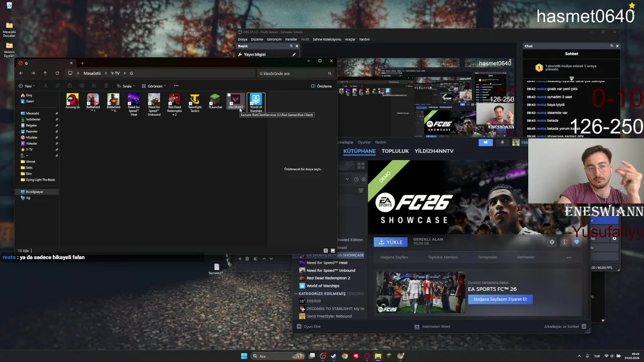Open the Yeni dropdown in Explorer
Image resolution: width=644 pixels, height=362 pixels.
[26, 86]
